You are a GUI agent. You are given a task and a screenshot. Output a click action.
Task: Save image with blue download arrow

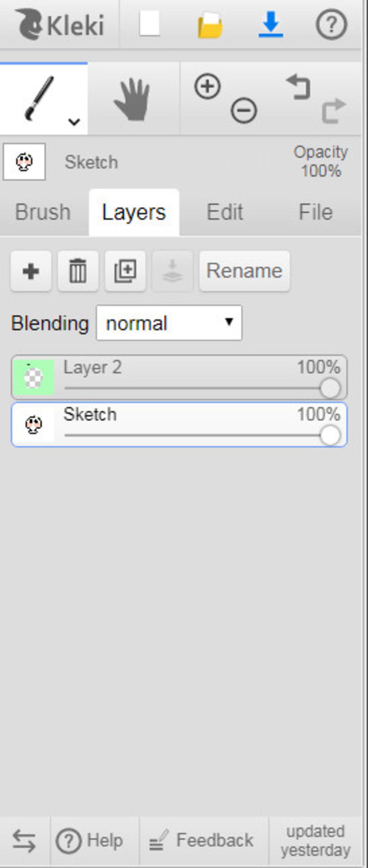pyautogui.click(x=271, y=24)
